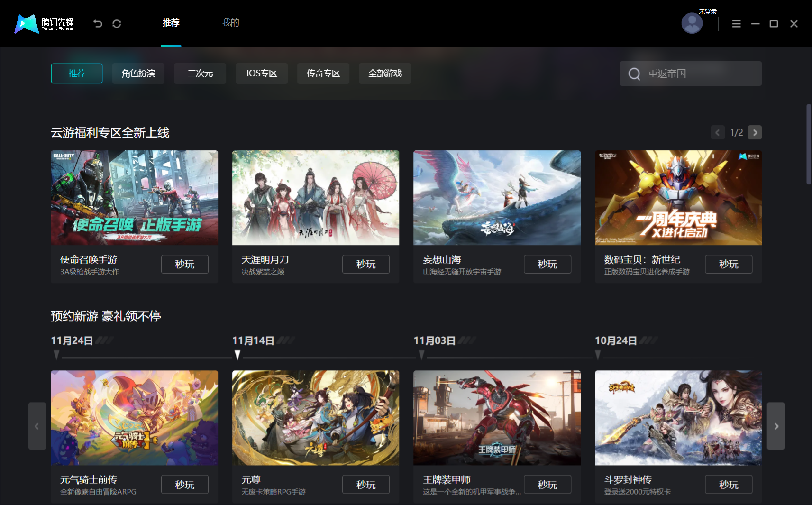812x505 pixels.
Task: Click 秒玩 for 元尊
Action: pos(366,485)
